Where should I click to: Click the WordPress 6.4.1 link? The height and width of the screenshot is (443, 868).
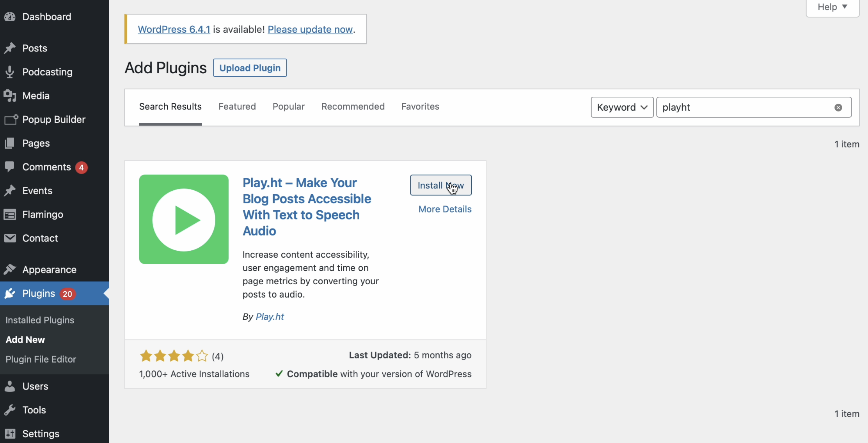(174, 29)
